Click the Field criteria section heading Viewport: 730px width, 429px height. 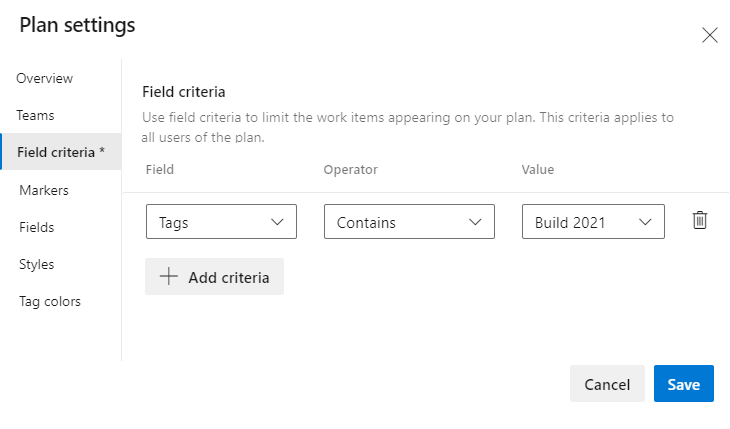(x=183, y=92)
